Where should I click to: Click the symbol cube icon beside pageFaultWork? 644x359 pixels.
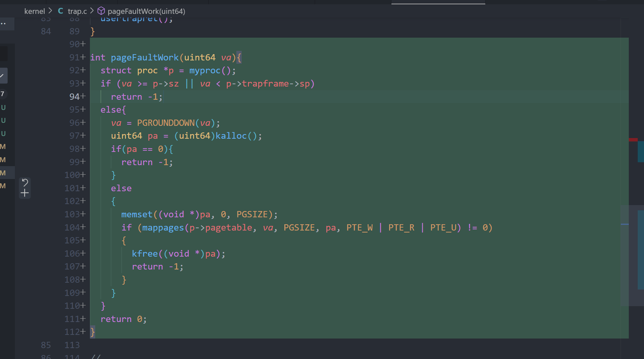pos(101,11)
